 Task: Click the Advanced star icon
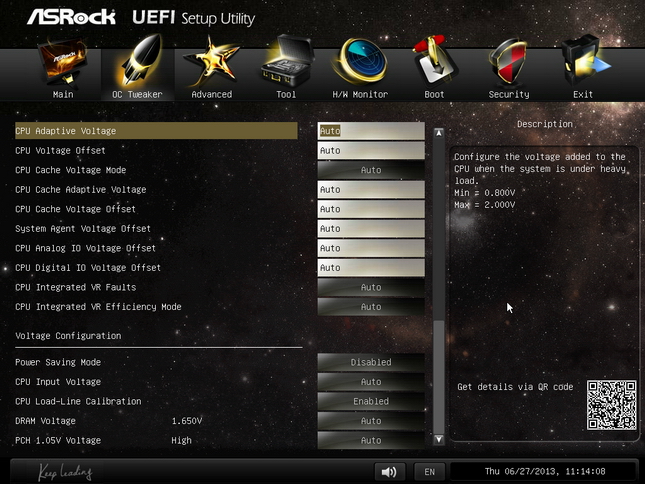point(211,62)
